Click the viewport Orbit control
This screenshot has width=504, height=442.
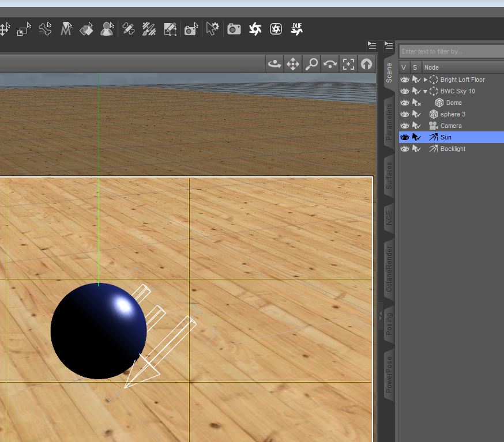[x=274, y=64]
